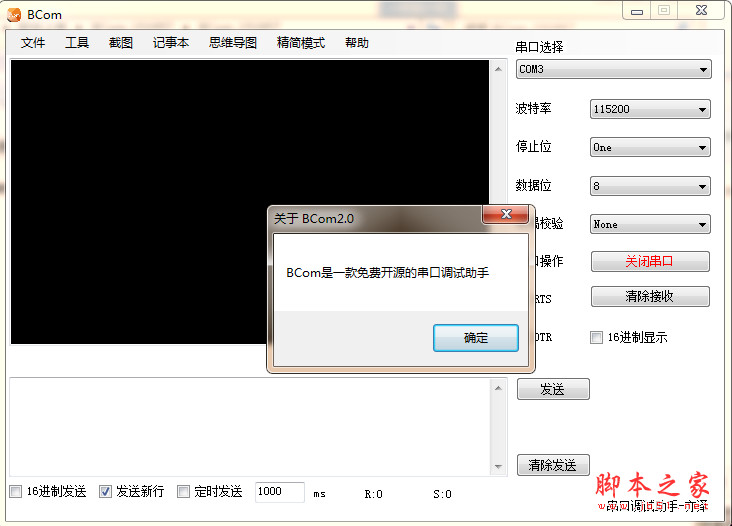Click the 清除接收 button

(x=650, y=296)
